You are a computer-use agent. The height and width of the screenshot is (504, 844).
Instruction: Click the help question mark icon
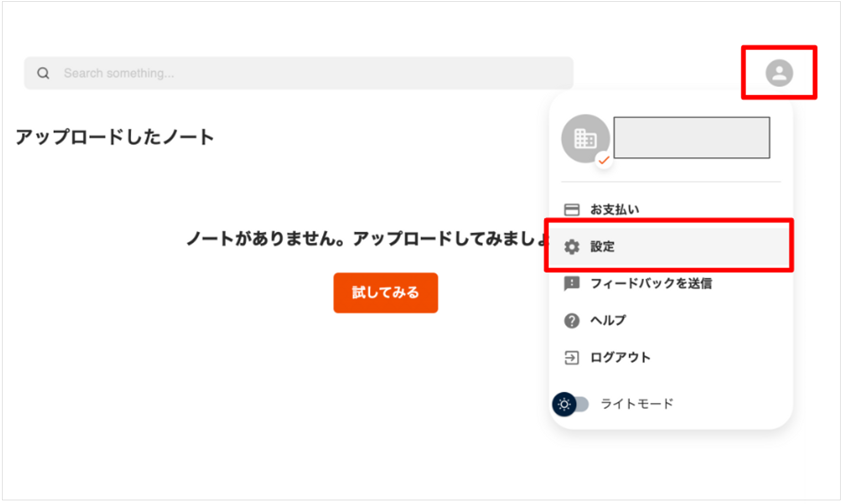(572, 321)
